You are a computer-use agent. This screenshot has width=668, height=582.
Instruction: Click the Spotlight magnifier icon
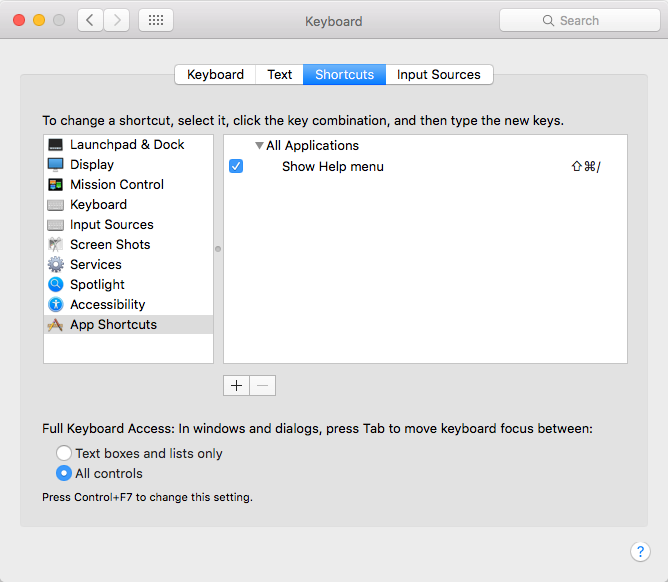pos(55,285)
